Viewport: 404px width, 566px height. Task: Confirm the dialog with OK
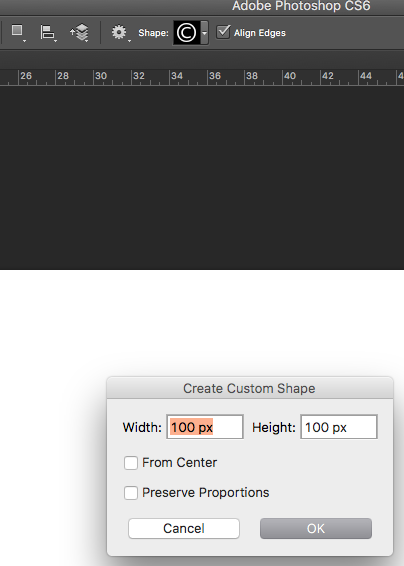pos(316,528)
